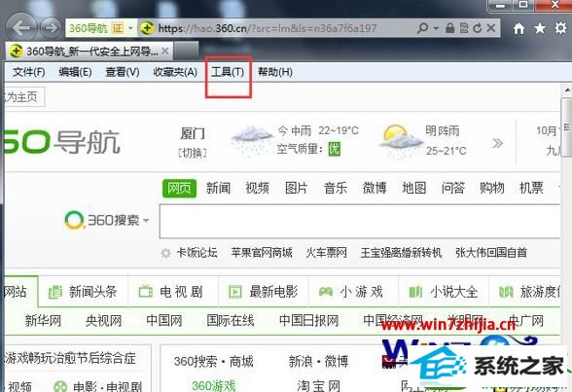572x392 pixels.
Task: Click the lock security icon in address bar
Action: pos(450,28)
